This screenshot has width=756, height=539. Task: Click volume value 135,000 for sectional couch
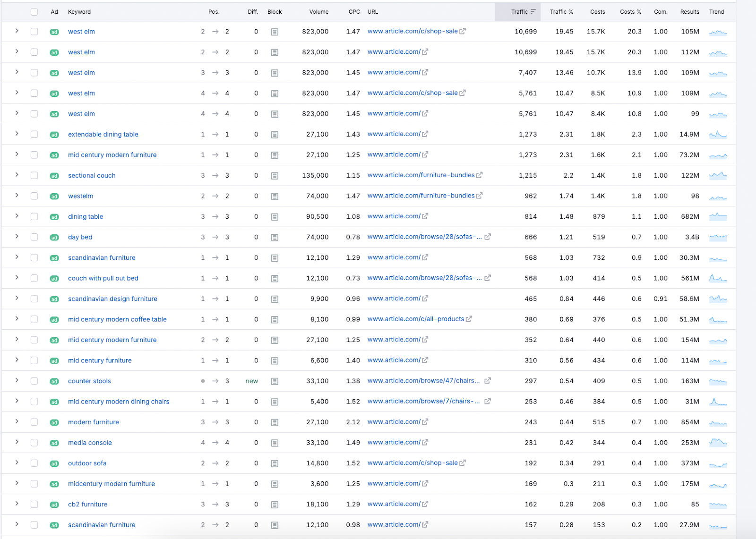coord(315,176)
